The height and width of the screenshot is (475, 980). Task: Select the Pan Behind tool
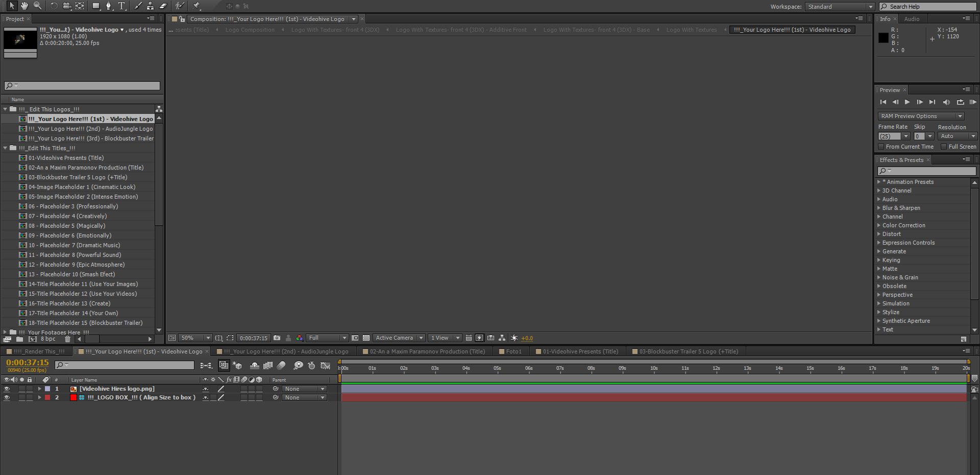tap(80, 6)
